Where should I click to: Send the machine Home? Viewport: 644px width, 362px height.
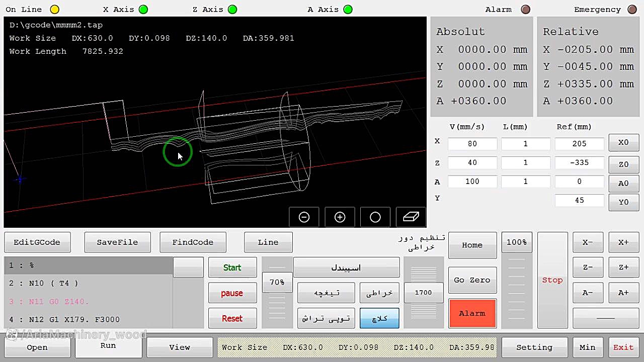(472, 245)
